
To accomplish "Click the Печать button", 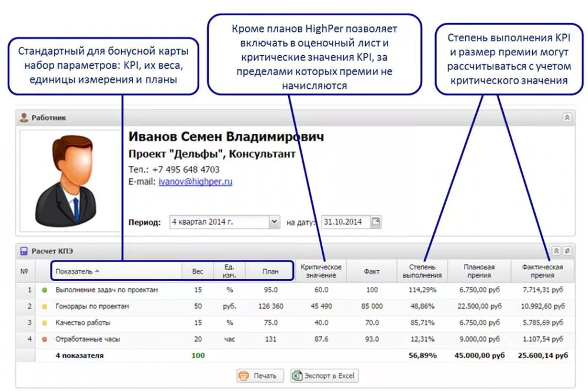I will 260,376.
